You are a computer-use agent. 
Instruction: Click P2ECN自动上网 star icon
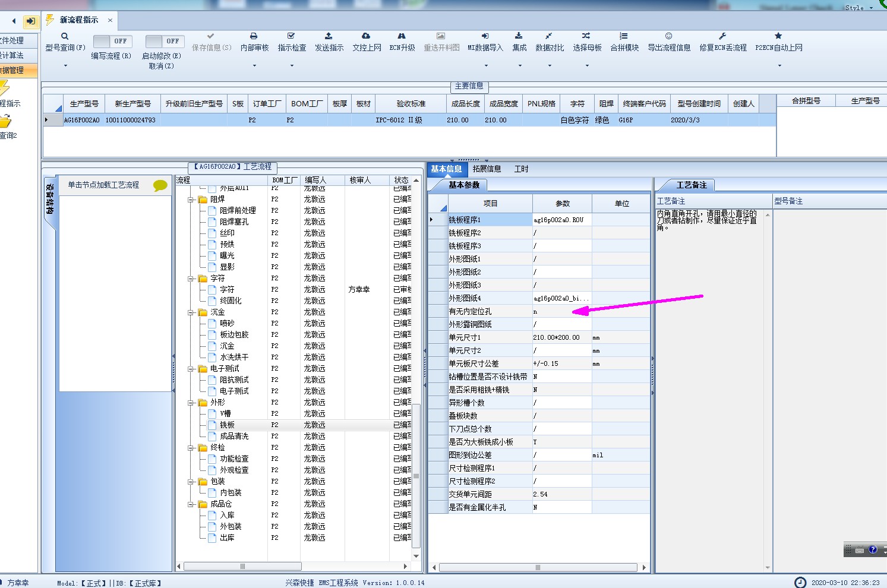pos(778,36)
